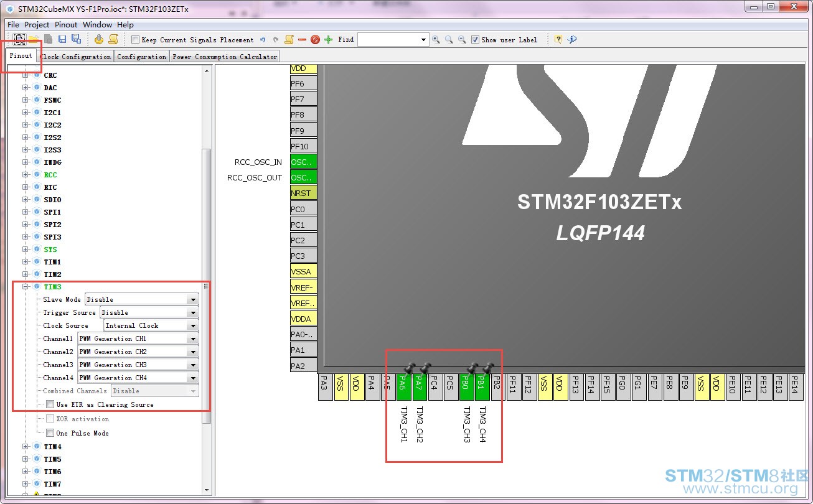Viewport: 813px width, 504px height.
Task: Open the Project menu
Action: coord(37,25)
